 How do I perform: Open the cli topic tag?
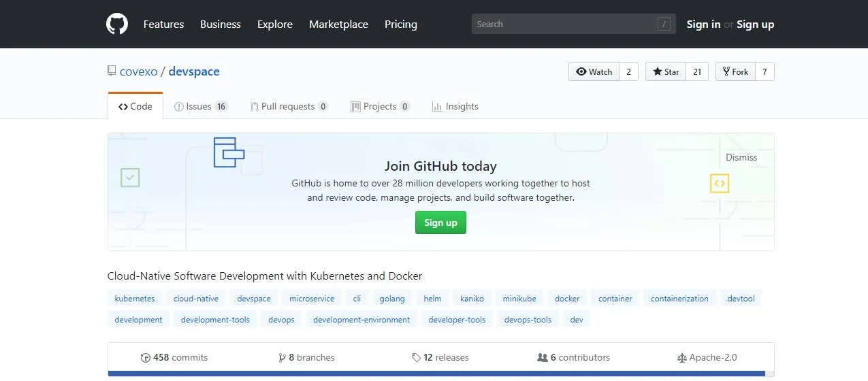point(357,298)
